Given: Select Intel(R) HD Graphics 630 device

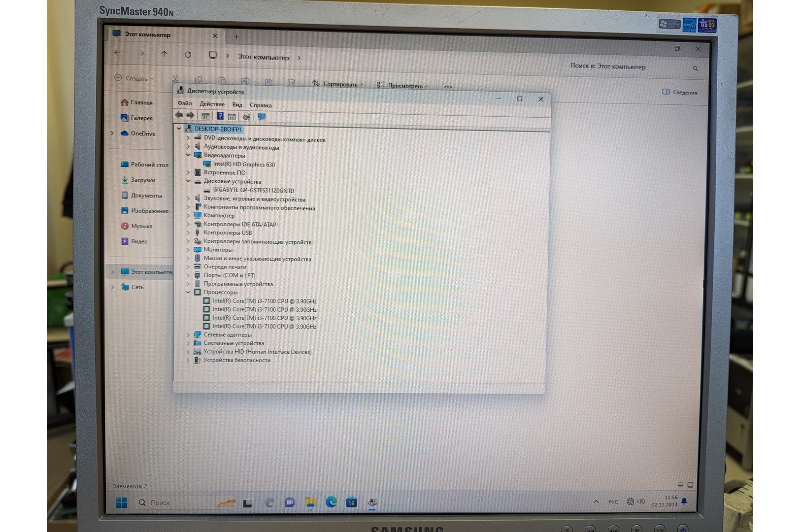Looking at the screenshot, I should pyautogui.click(x=243, y=165).
